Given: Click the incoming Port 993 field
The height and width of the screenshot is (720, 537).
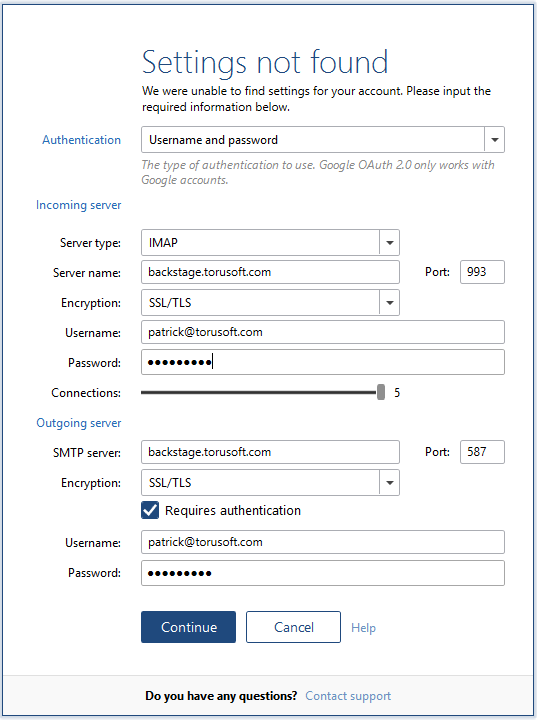Looking at the screenshot, I should 482,272.
